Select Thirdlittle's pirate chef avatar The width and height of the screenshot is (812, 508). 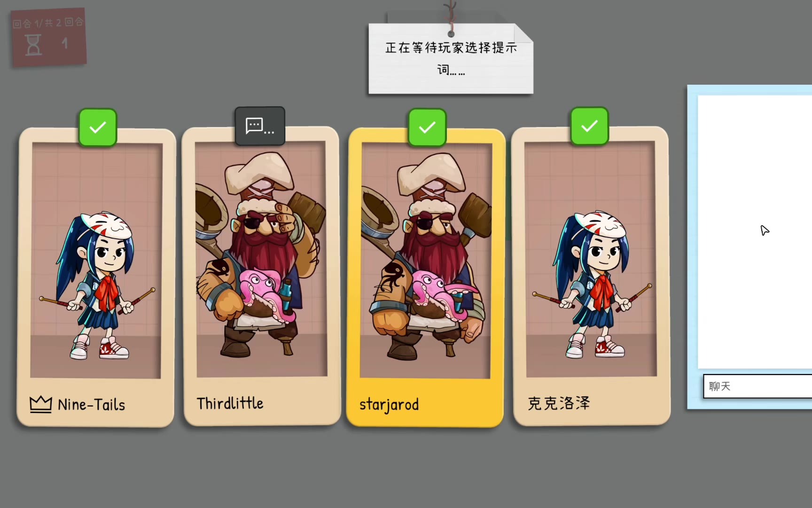261,259
